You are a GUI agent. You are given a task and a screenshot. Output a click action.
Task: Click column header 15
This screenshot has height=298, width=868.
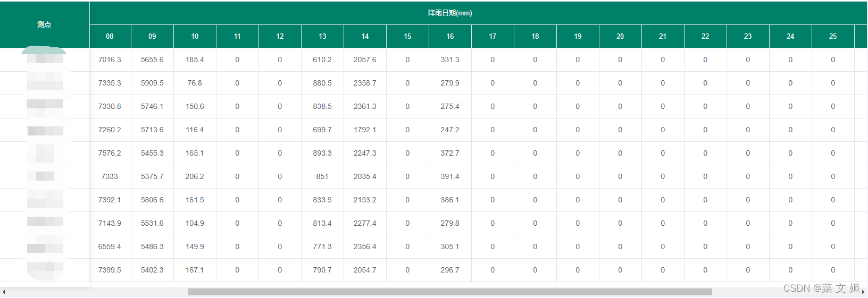(407, 36)
